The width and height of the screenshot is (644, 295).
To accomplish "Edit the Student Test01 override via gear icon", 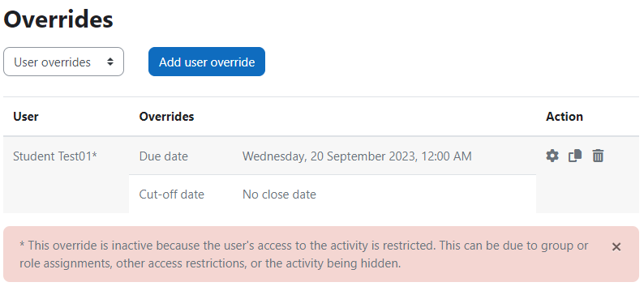I will (552, 156).
